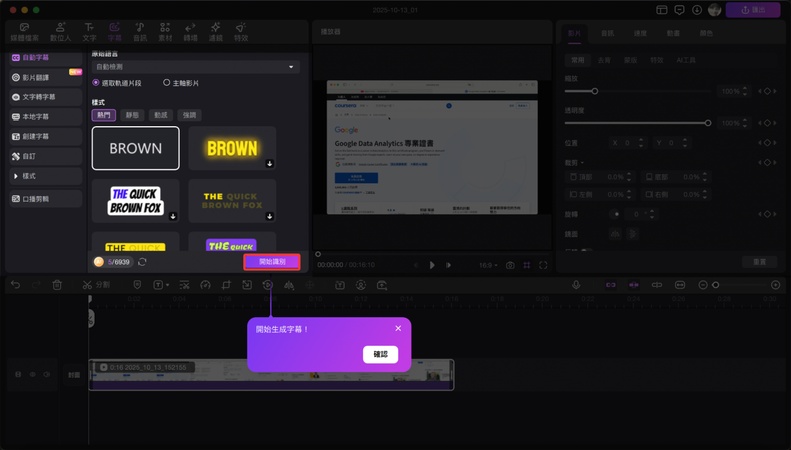Click the 開始識別 button
This screenshot has height=450, width=791.
click(271, 261)
